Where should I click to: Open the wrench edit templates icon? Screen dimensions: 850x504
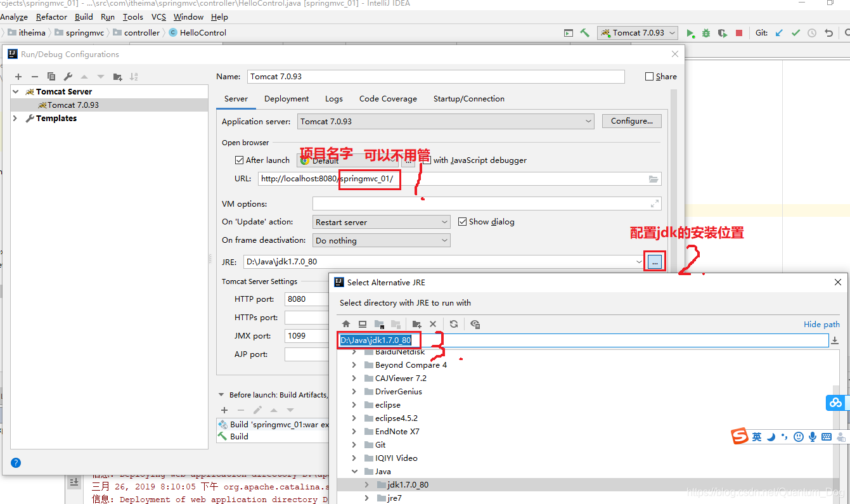point(68,77)
